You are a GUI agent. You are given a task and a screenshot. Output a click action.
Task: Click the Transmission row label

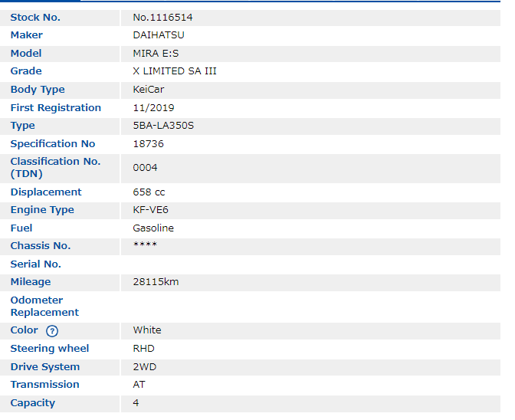click(x=44, y=385)
